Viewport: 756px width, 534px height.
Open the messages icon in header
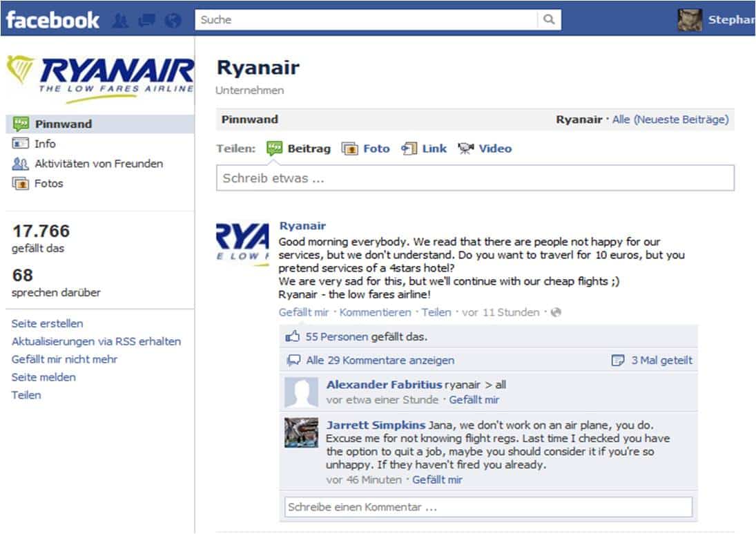146,21
